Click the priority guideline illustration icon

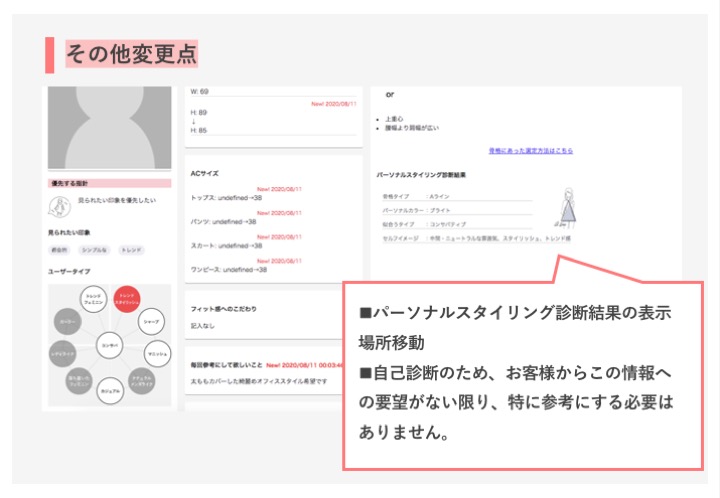[x=59, y=205]
